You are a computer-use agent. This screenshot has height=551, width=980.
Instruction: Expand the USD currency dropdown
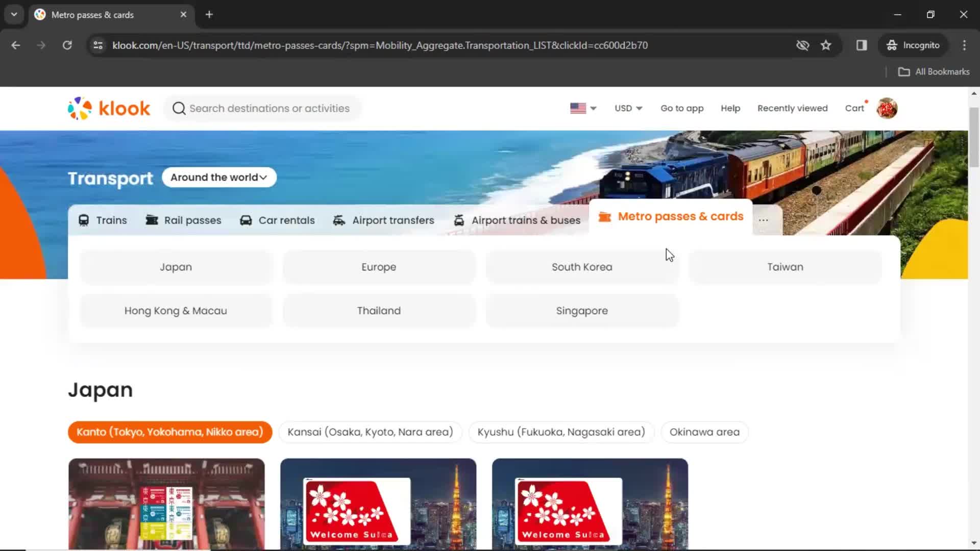coord(627,108)
